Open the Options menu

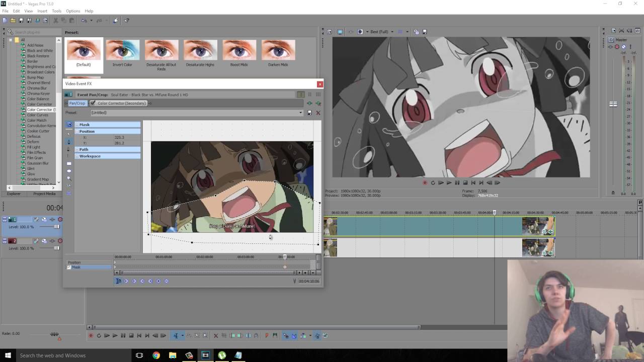73,11
